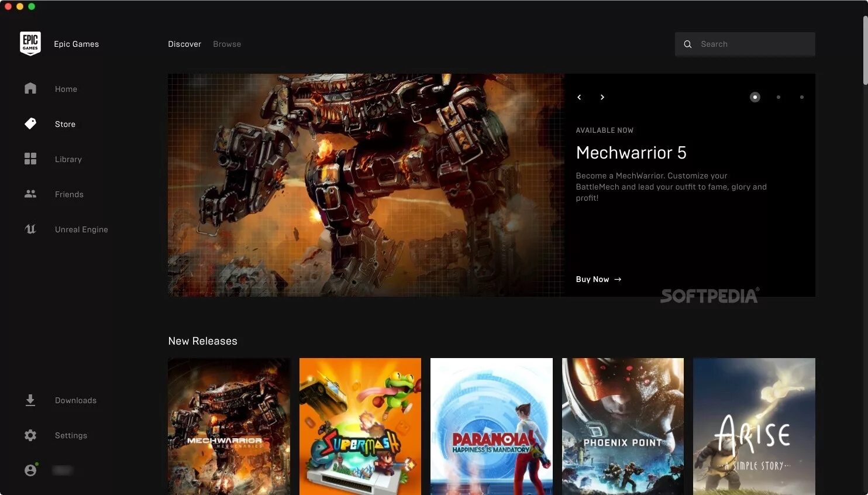This screenshot has width=868, height=495.
Task: Click the New Releases heading
Action: tap(202, 341)
